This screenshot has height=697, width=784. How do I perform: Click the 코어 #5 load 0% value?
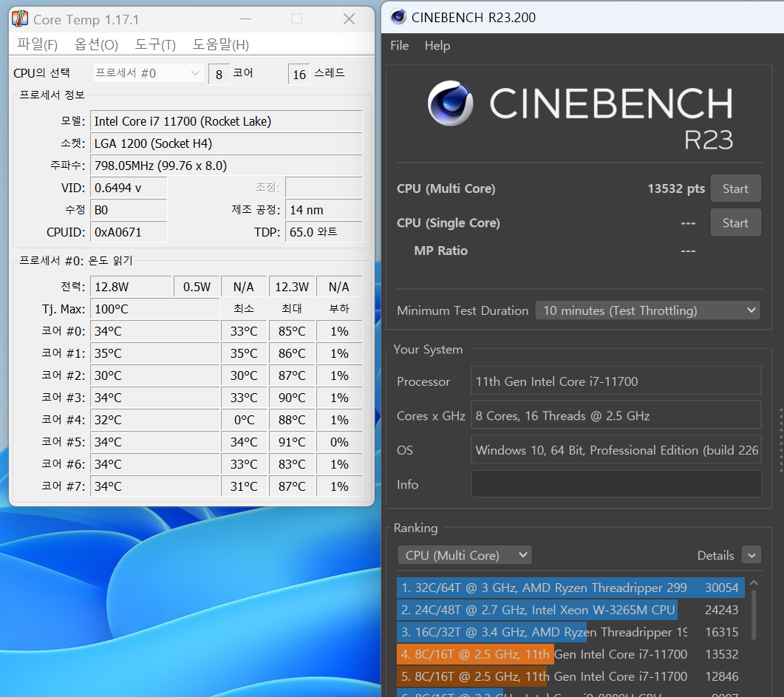tap(339, 442)
